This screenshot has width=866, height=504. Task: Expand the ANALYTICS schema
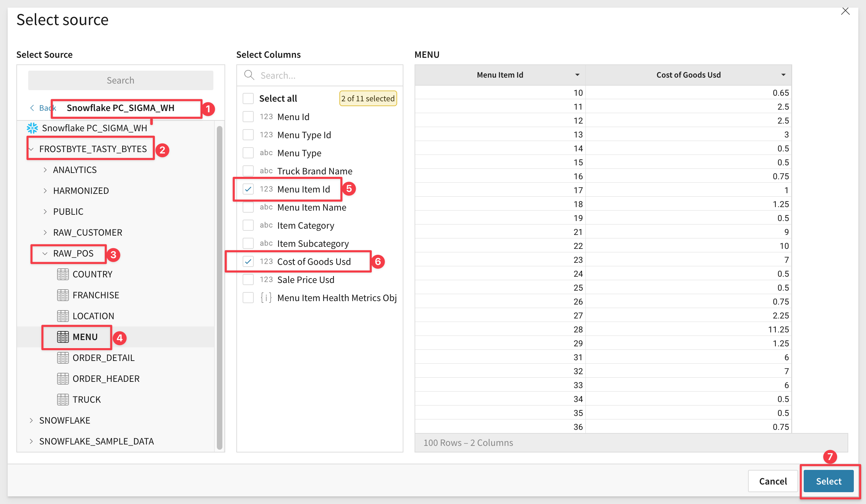point(45,170)
